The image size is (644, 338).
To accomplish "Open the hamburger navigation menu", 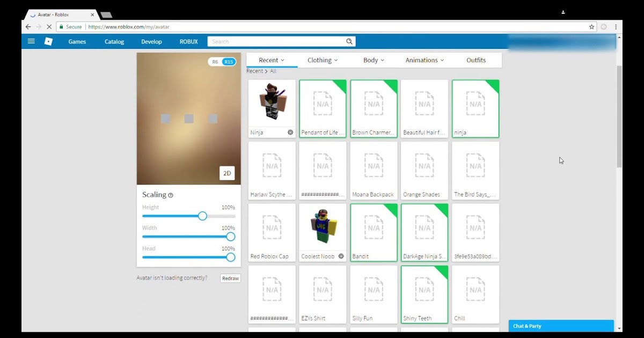I will pyautogui.click(x=31, y=41).
